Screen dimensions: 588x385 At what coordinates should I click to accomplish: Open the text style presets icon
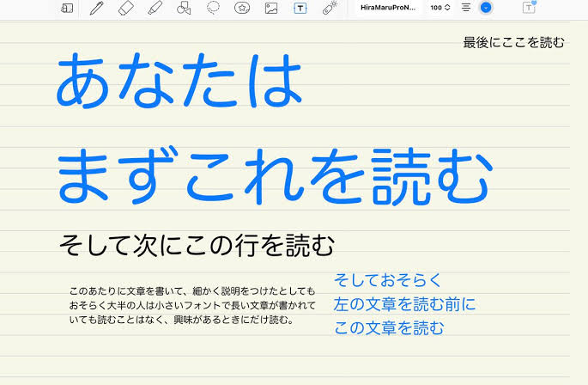(x=529, y=7)
